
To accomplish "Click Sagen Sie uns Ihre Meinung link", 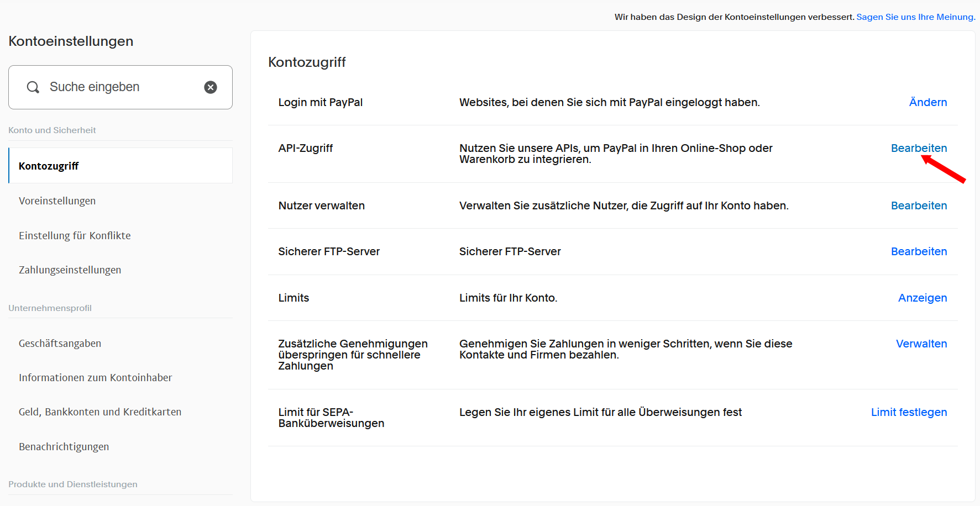I will coord(915,17).
